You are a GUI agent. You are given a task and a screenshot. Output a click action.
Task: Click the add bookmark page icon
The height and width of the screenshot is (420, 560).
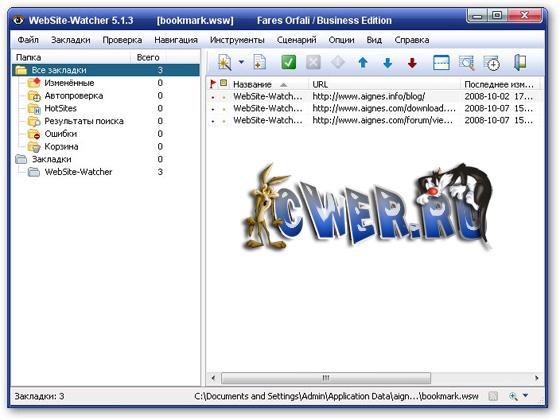point(260,62)
